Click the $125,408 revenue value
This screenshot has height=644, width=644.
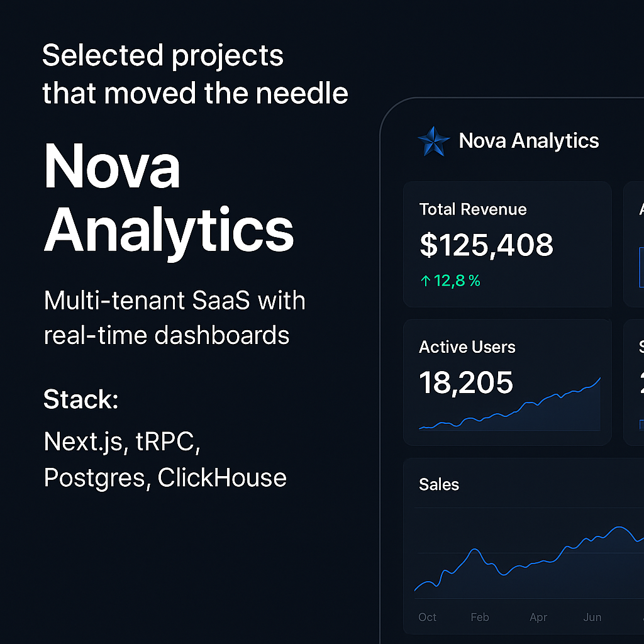tap(486, 245)
